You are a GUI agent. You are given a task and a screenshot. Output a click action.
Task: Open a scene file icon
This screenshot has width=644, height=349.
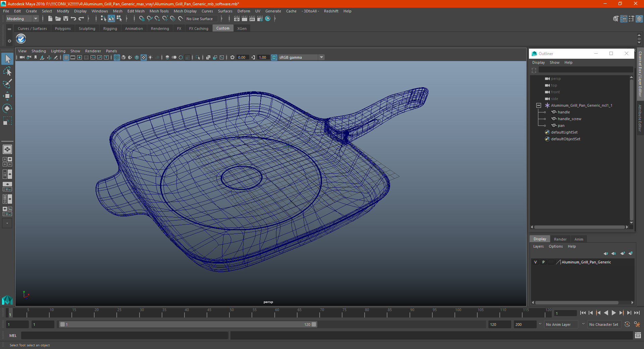58,19
